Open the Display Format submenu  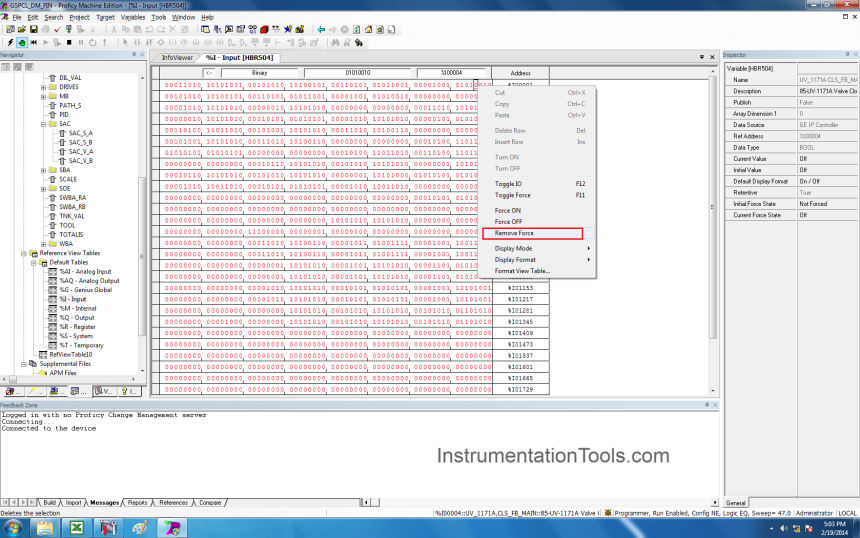point(538,259)
